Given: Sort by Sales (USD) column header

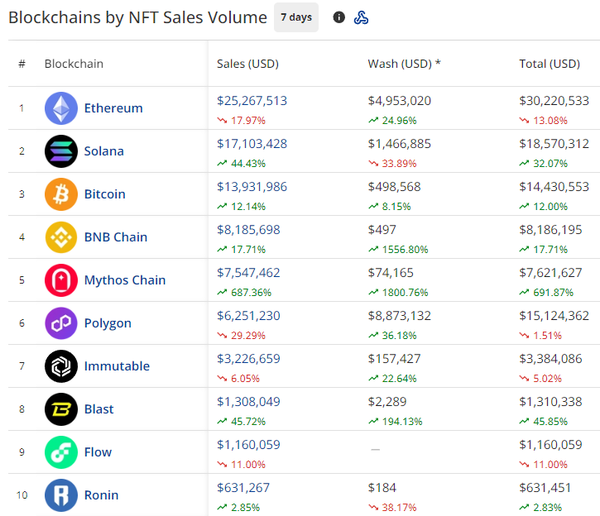Looking at the screenshot, I should tap(247, 64).
